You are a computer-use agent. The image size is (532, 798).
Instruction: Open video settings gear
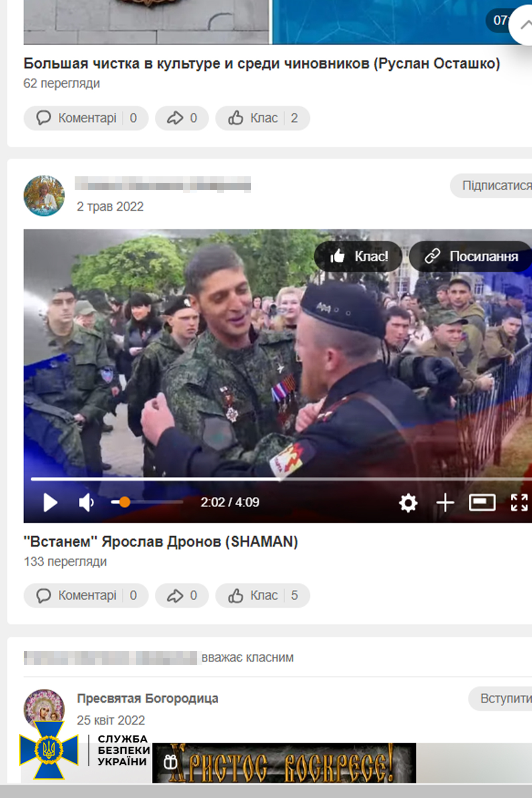[x=408, y=502]
